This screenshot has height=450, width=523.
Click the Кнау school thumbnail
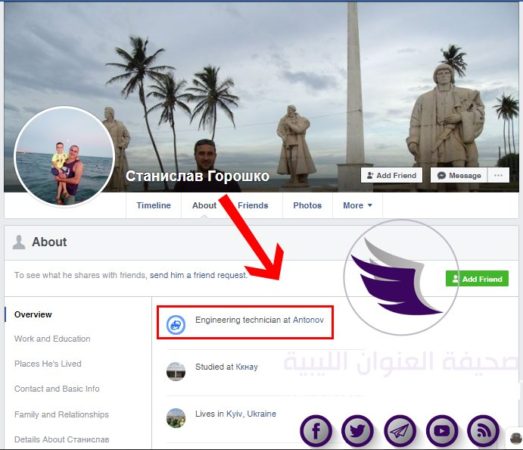(x=176, y=371)
